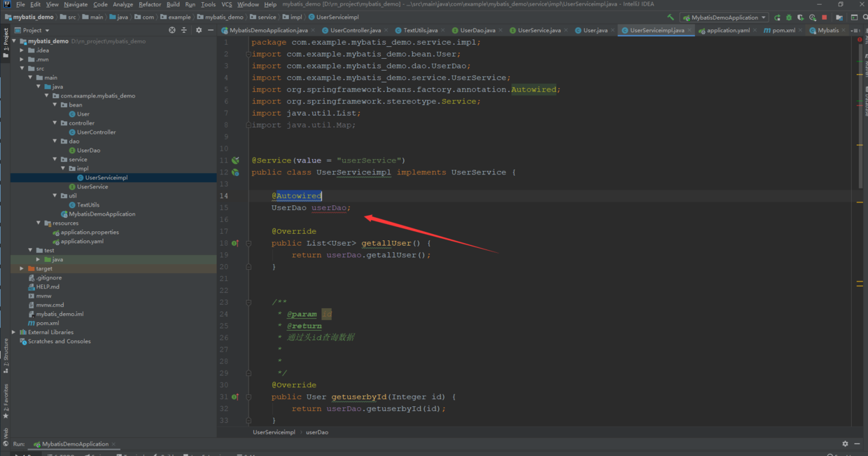Image resolution: width=868 pixels, height=456 pixels.
Task: Toggle the 1: Project tool window stripe
Action: [x=6, y=42]
